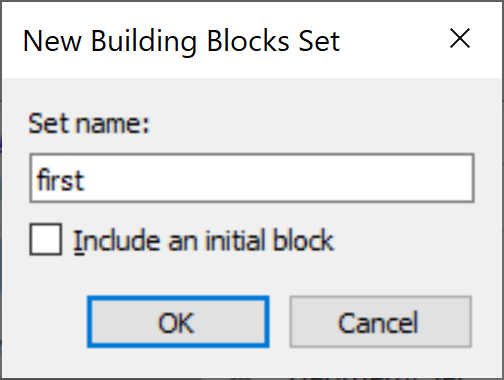Click the 'Include an initial block' label text
Image resolution: width=504 pixels, height=380 pixels.
[x=203, y=240]
